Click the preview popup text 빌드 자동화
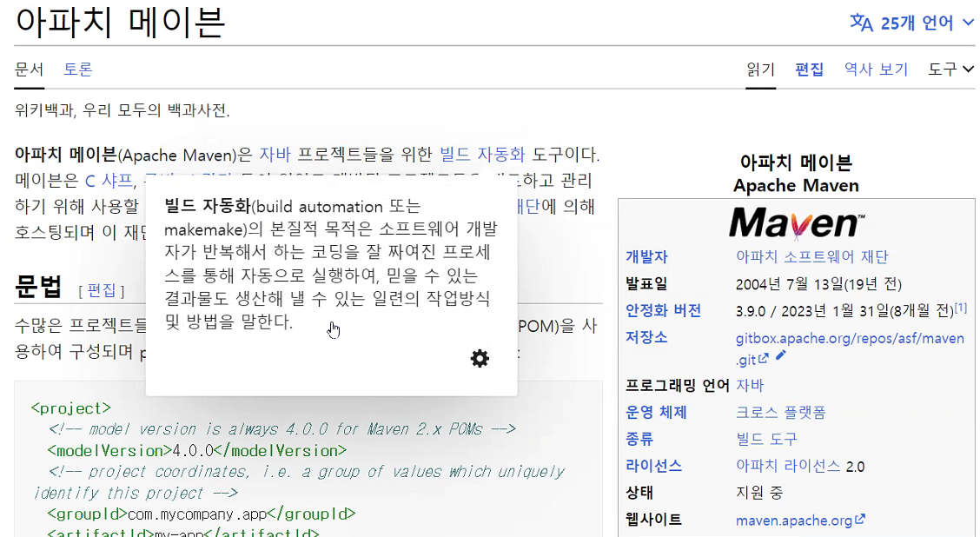 coord(207,206)
